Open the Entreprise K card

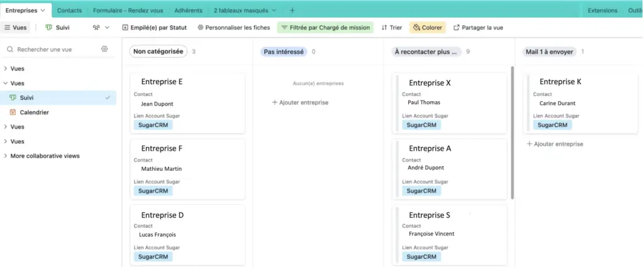click(x=580, y=104)
